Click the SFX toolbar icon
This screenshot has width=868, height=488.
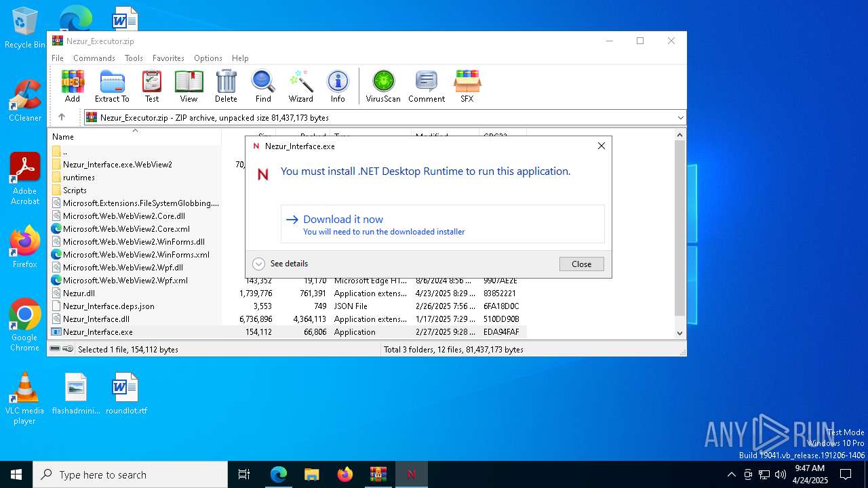(467, 86)
